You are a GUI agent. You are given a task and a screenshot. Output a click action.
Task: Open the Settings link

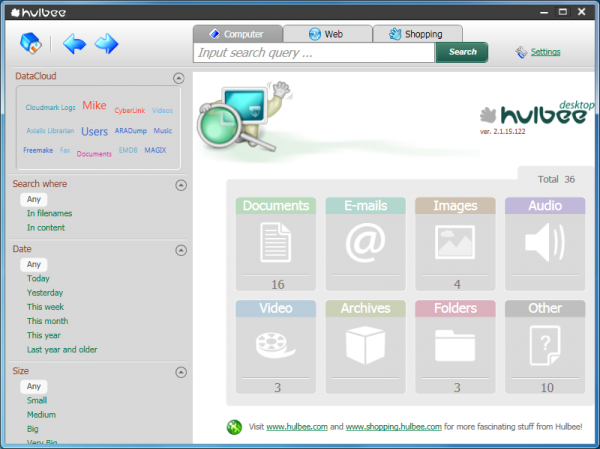click(x=545, y=52)
